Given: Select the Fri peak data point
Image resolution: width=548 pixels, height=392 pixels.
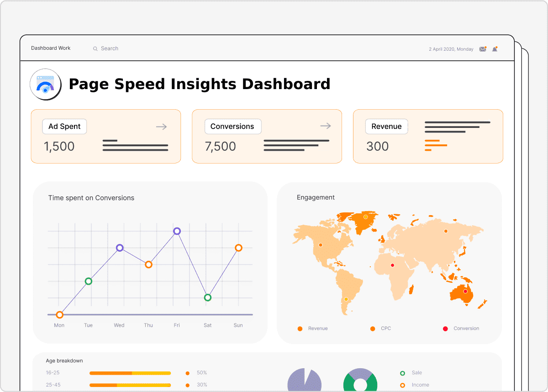Looking at the screenshot, I should point(177,231).
